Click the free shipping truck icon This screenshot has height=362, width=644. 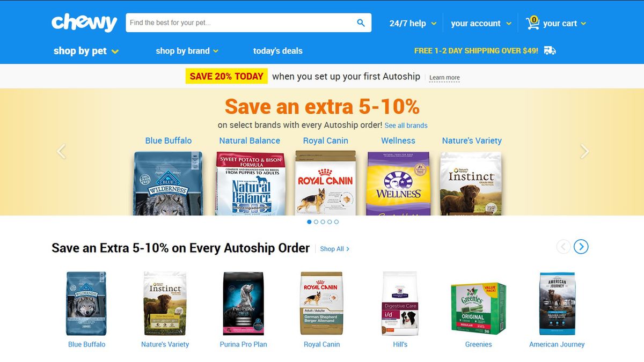550,50
